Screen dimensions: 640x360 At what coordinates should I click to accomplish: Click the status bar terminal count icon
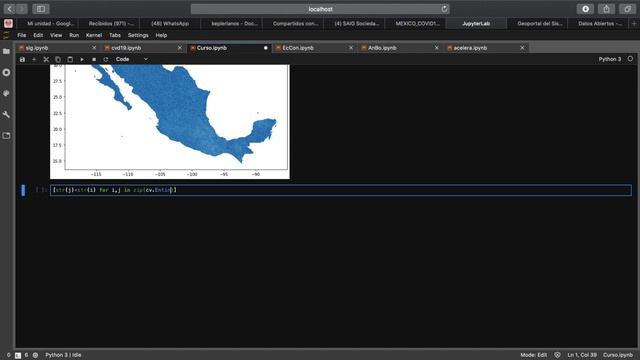(x=18, y=355)
